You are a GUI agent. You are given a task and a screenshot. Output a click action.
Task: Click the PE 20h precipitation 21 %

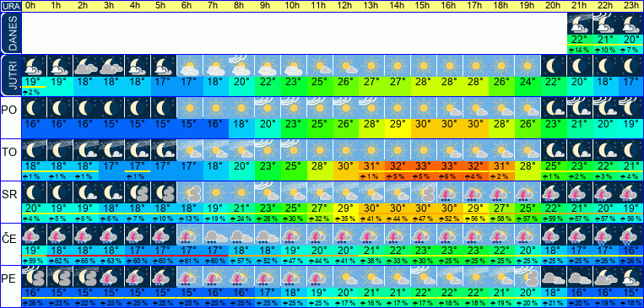point(553,303)
